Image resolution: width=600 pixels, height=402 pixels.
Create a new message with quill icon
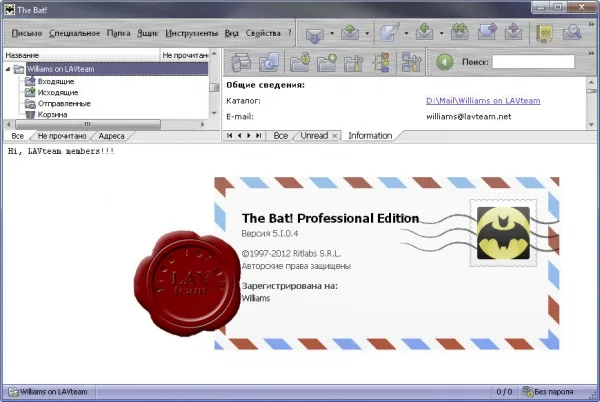(390, 33)
